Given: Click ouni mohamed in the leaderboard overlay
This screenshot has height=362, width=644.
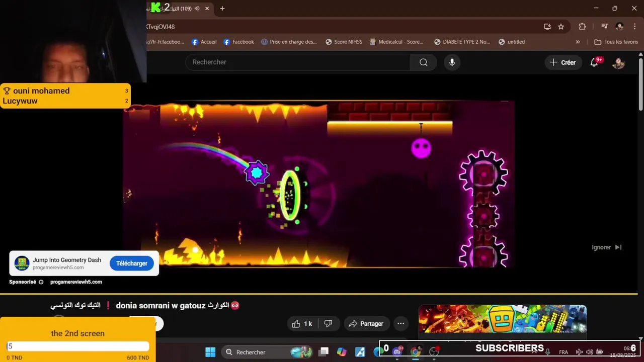Looking at the screenshot, I should tap(41, 90).
